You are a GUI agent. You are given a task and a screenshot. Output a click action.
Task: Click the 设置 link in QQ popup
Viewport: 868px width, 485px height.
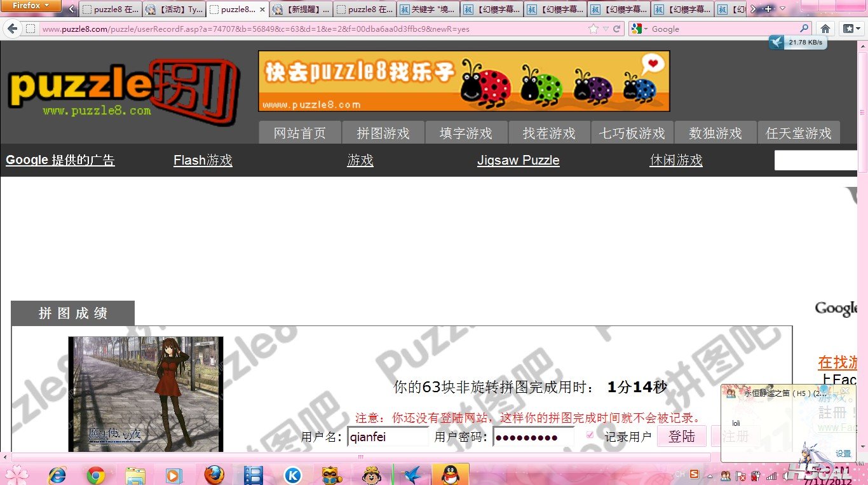[843, 454]
